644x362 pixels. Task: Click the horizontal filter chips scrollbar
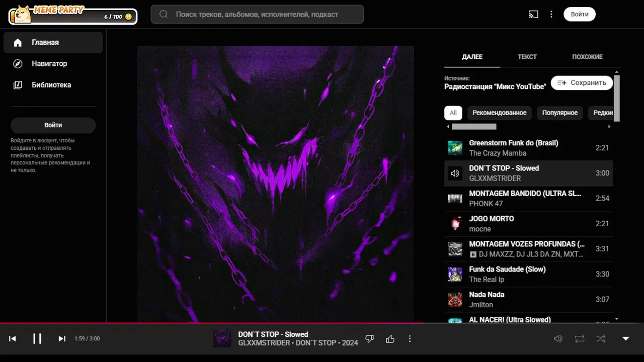coord(474,127)
